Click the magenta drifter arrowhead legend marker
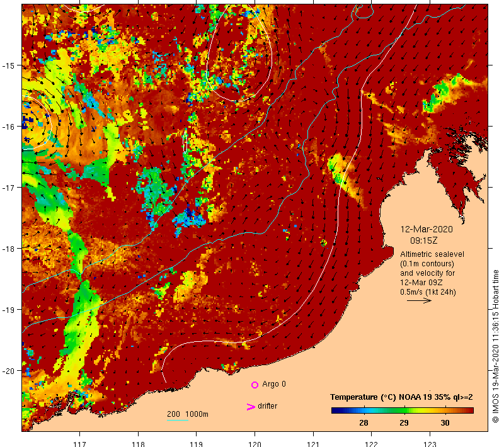504x447 pixels. 251,407
